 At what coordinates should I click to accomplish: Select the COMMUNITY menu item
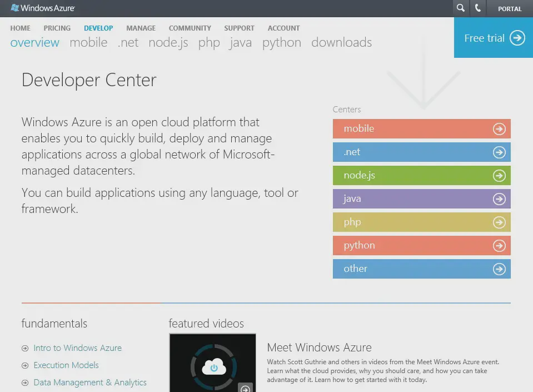[x=190, y=28]
